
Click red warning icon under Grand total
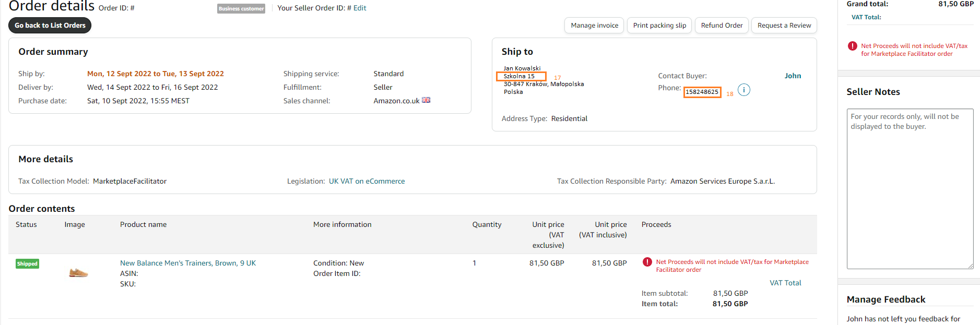853,46
